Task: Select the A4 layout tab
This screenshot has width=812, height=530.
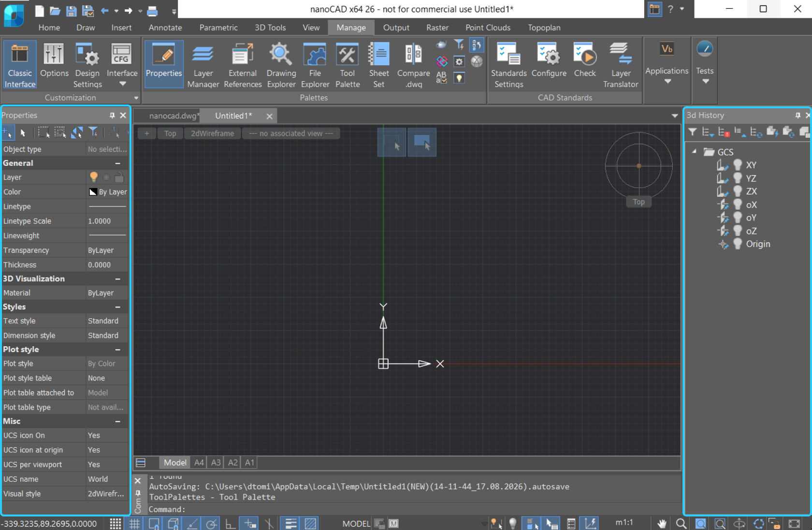Action: tap(199, 463)
